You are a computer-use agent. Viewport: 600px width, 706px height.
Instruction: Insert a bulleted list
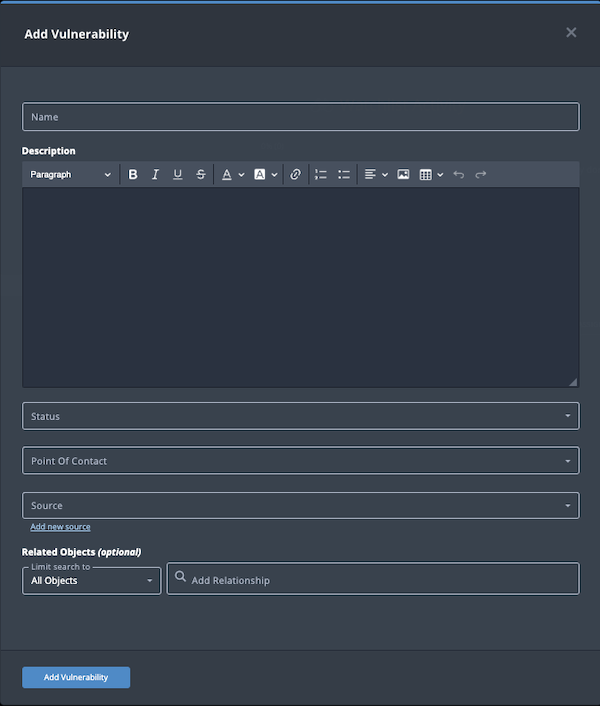pos(344,174)
